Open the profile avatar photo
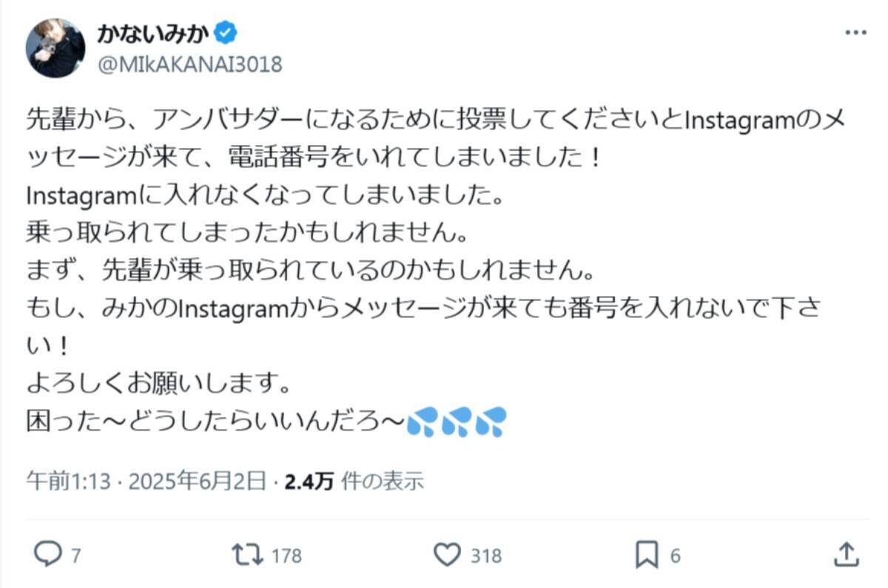 coord(55,48)
